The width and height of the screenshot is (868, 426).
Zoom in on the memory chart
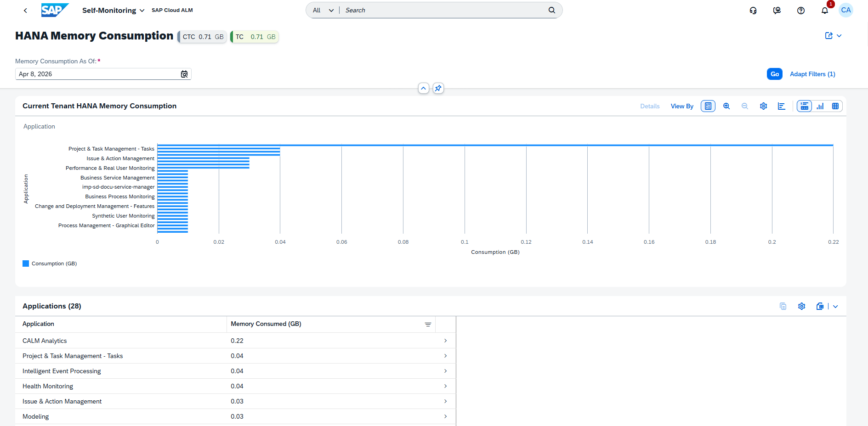[x=726, y=106]
